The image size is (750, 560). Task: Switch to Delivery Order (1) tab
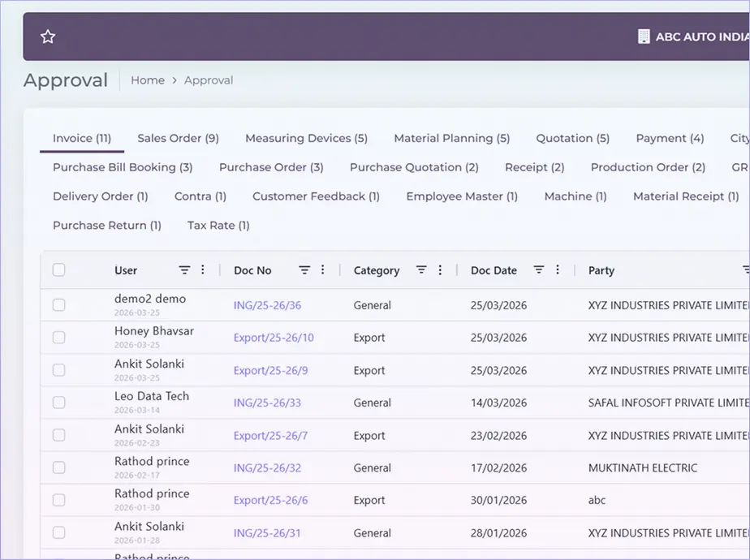(101, 196)
